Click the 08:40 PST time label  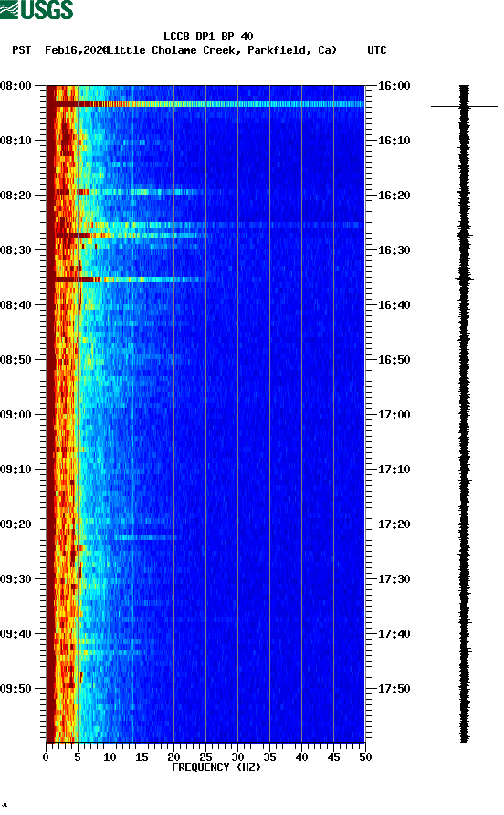coord(16,305)
